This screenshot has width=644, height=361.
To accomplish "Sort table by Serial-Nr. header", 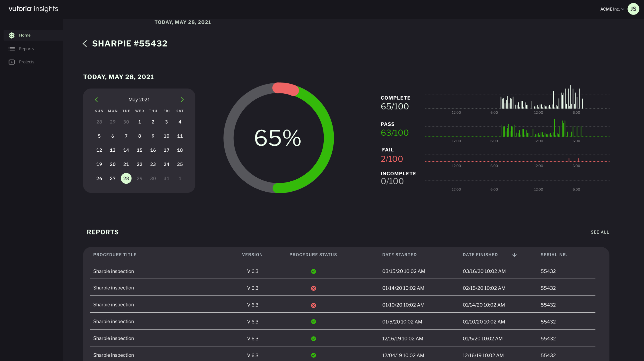I will point(554,255).
